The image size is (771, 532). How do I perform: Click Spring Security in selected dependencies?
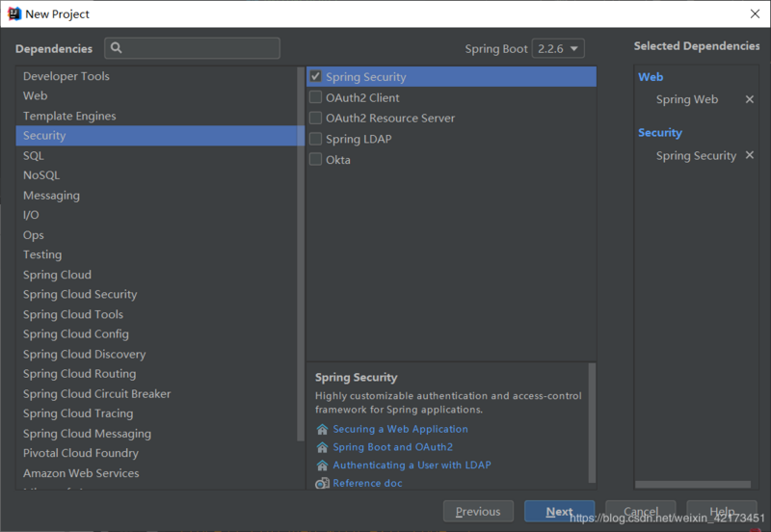tap(696, 156)
